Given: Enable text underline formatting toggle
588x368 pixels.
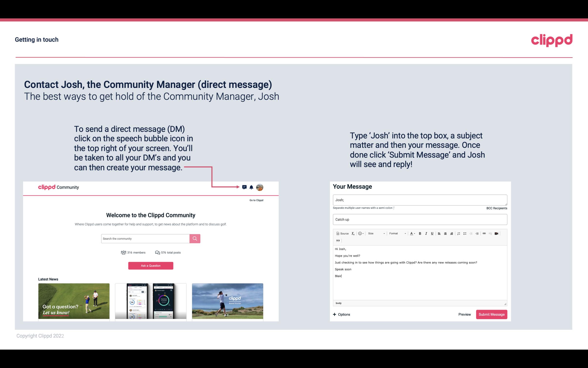Looking at the screenshot, I should 432,233.
